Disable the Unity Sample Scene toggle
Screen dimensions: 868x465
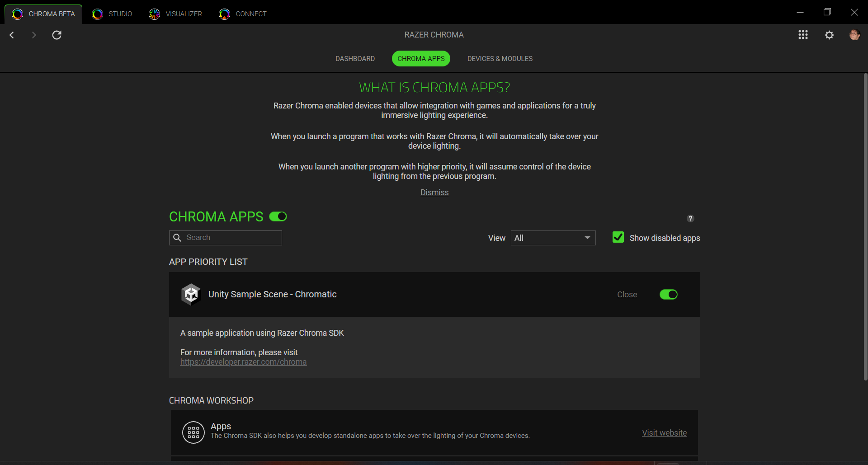668,295
